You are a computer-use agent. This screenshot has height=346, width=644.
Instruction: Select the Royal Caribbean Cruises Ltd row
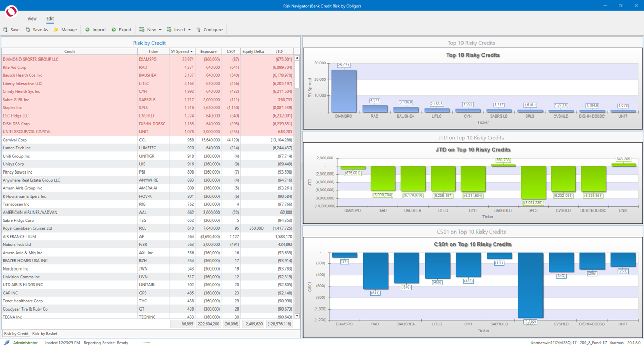tap(148, 228)
